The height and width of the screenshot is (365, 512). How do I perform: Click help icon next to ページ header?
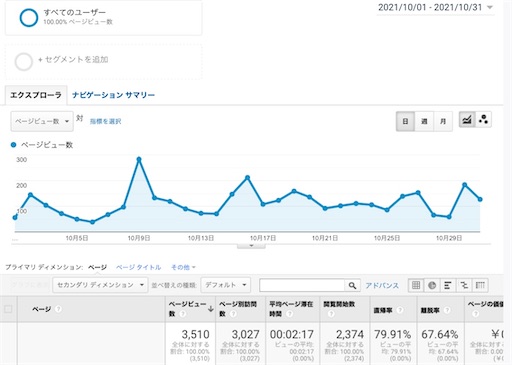coord(58,309)
